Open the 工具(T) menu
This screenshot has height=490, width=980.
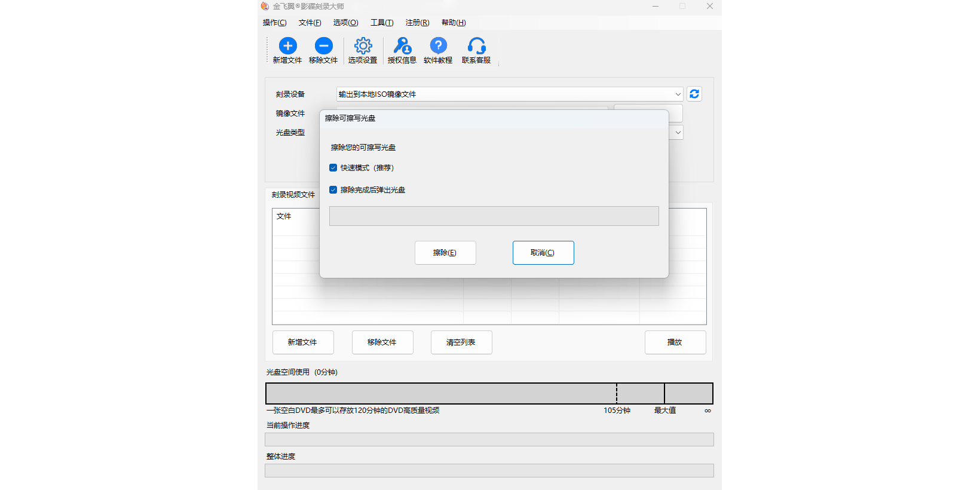tap(382, 23)
